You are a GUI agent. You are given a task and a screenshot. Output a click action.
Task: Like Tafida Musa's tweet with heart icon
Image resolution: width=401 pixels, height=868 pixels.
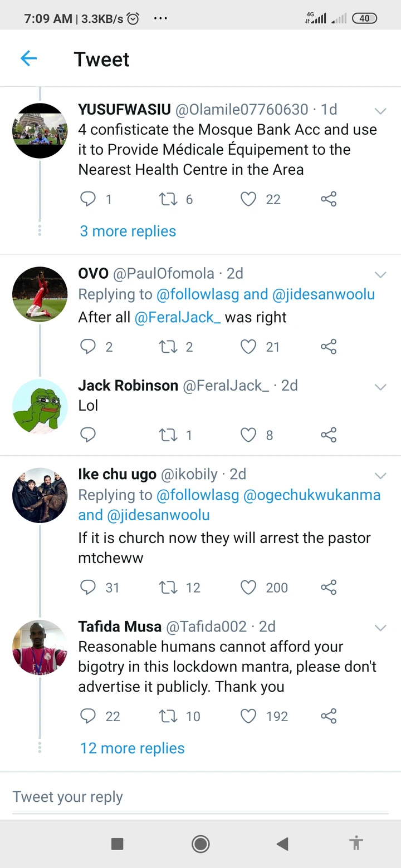pos(248,716)
